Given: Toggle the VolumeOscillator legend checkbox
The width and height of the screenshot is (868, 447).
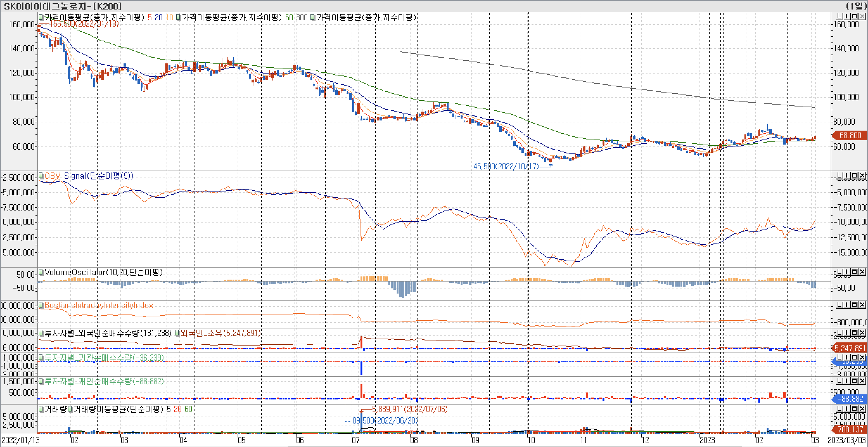Looking at the screenshot, I should (41, 272).
